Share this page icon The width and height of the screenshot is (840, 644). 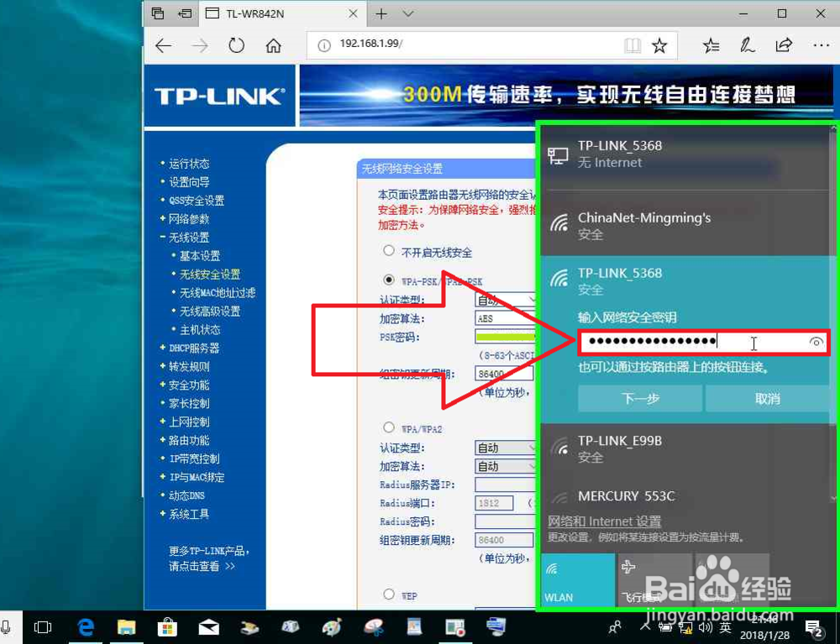coord(784,45)
